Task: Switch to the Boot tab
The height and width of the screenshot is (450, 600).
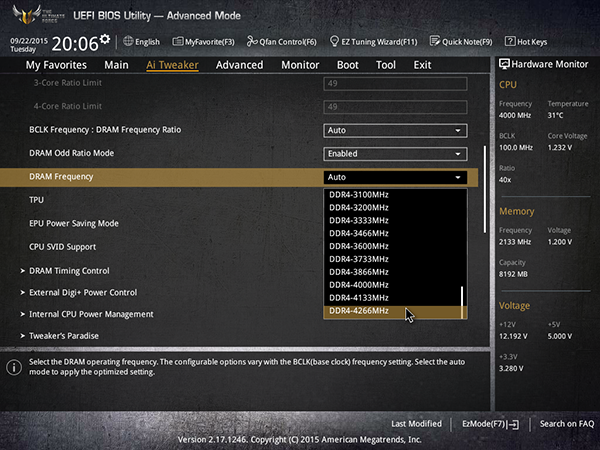Action: [x=347, y=65]
